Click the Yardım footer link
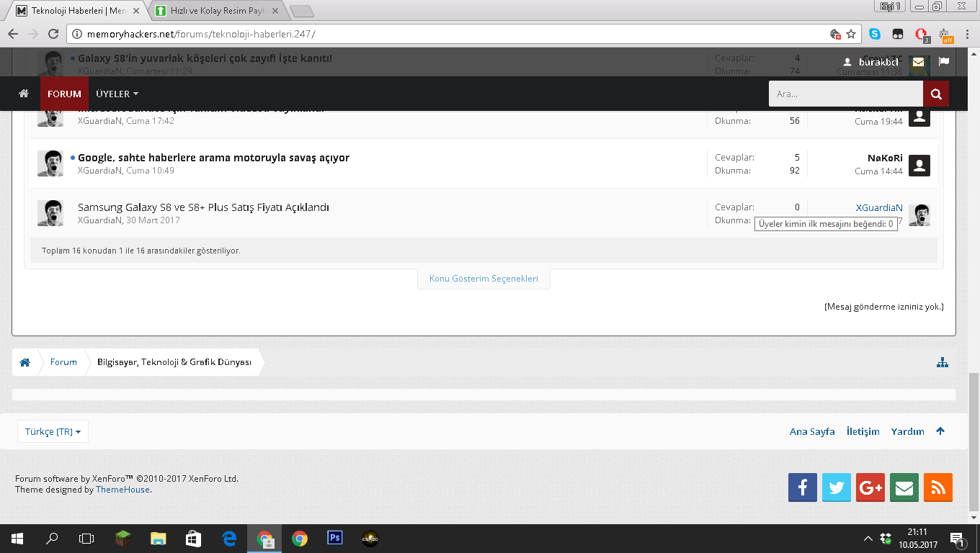Image resolution: width=980 pixels, height=553 pixels. (x=908, y=431)
